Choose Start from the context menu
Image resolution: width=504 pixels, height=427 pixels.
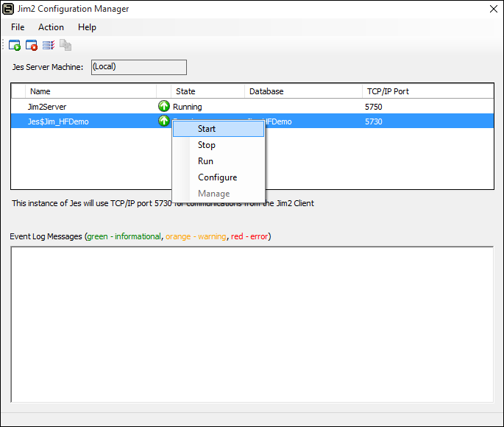point(207,129)
